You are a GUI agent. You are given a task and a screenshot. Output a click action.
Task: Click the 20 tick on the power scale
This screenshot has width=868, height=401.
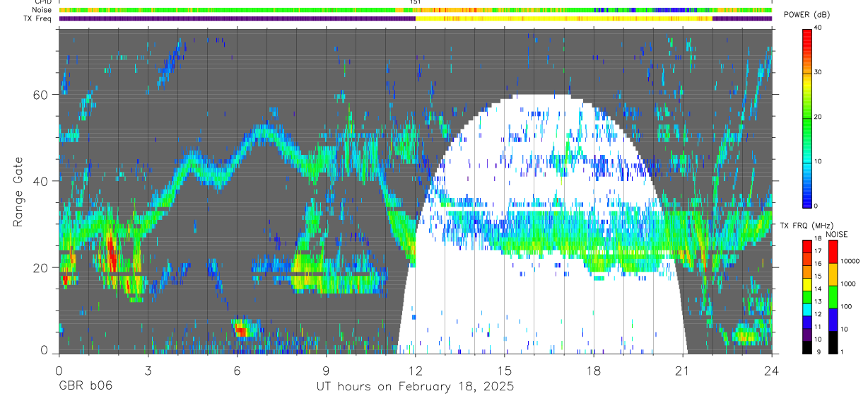[819, 117]
